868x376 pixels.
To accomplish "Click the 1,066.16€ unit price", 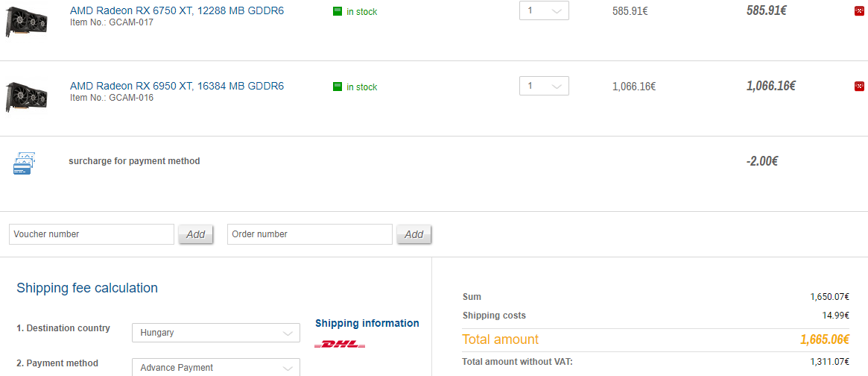I will tap(634, 86).
